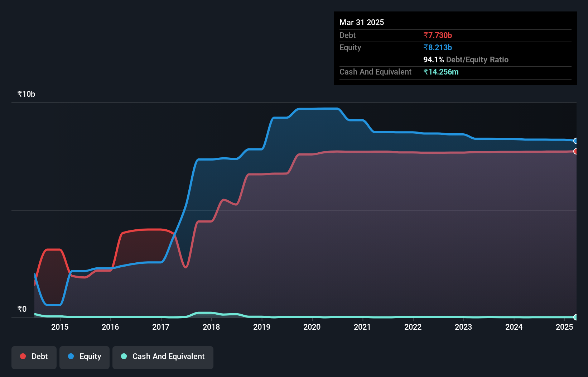Viewport: 588px width, 377px height.
Task: Click the rupee symbol next to 7.730b
Action: tap(426, 35)
